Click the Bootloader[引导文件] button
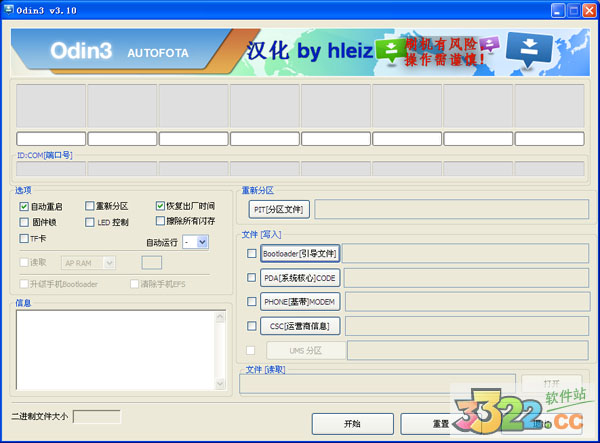Image resolution: width=600 pixels, height=443 pixels. pos(300,253)
